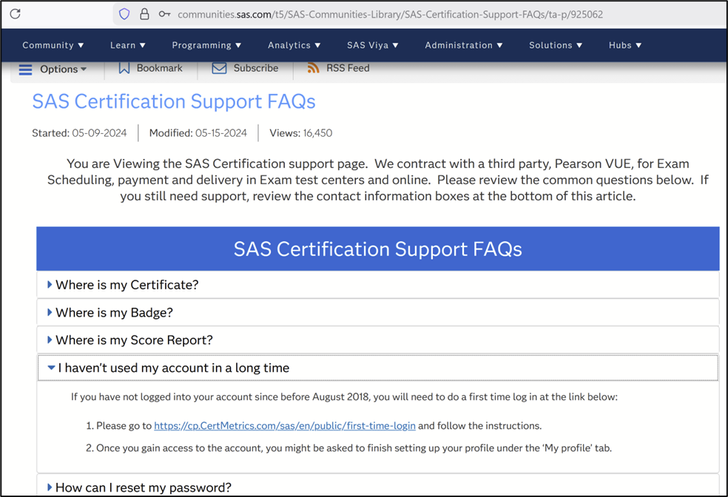This screenshot has height=497, width=728.
Task: Open the SAS Viya dropdown menu
Action: point(372,45)
